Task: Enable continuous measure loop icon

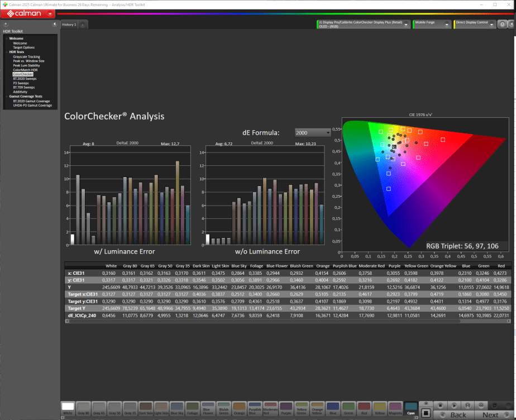Action: click(481, 405)
